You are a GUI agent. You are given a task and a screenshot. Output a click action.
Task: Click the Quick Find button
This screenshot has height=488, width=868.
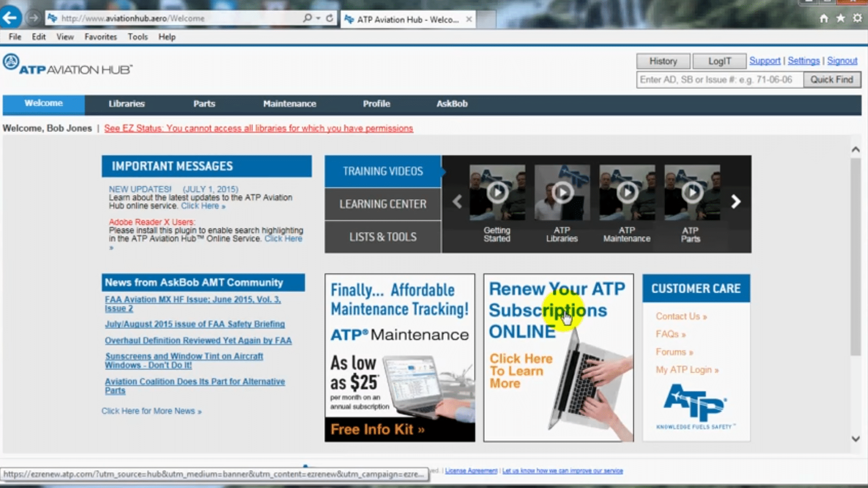[832, 80]
